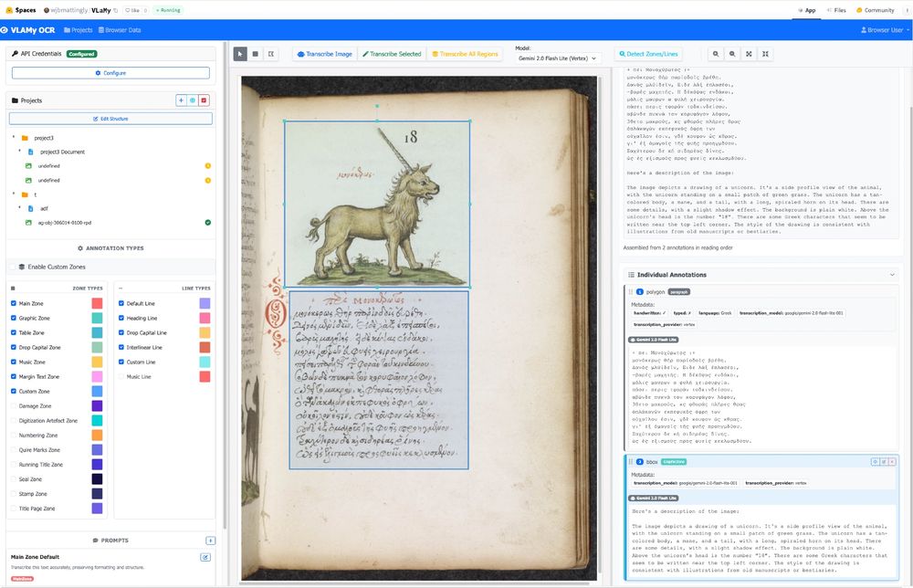Click the Edit Structure button

coord(110,119)
